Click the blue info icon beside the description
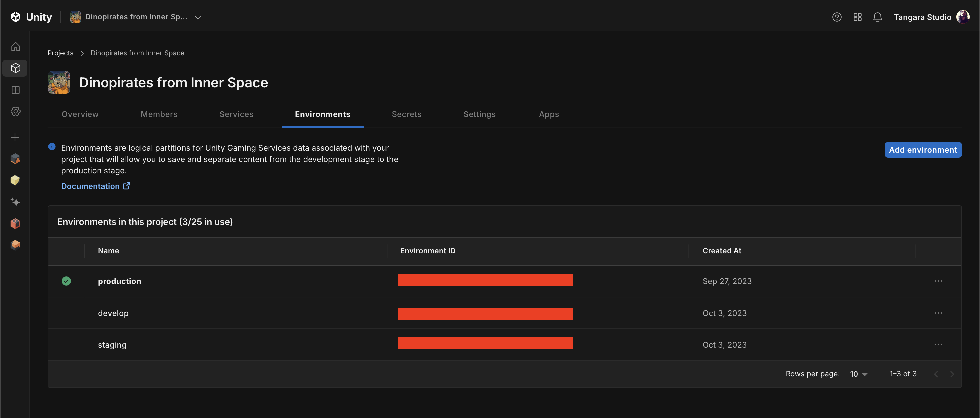980x418 pixels. [52, 147]
